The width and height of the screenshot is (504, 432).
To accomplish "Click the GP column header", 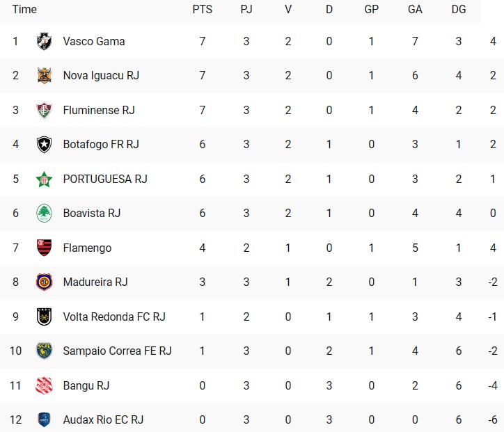I will pos(371,9).
